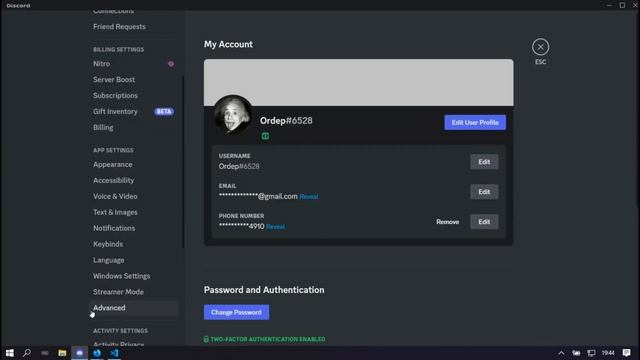Open Task View on the taskbar
This screenshot has width=640, height=360.
pyautogui.click(x=44, y=353)
